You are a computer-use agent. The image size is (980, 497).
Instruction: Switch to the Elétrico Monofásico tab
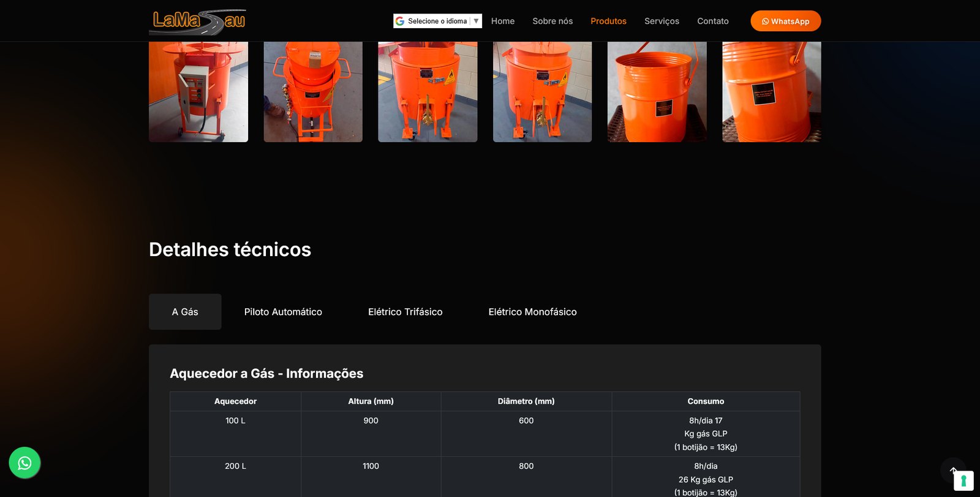tap(533, 312)
